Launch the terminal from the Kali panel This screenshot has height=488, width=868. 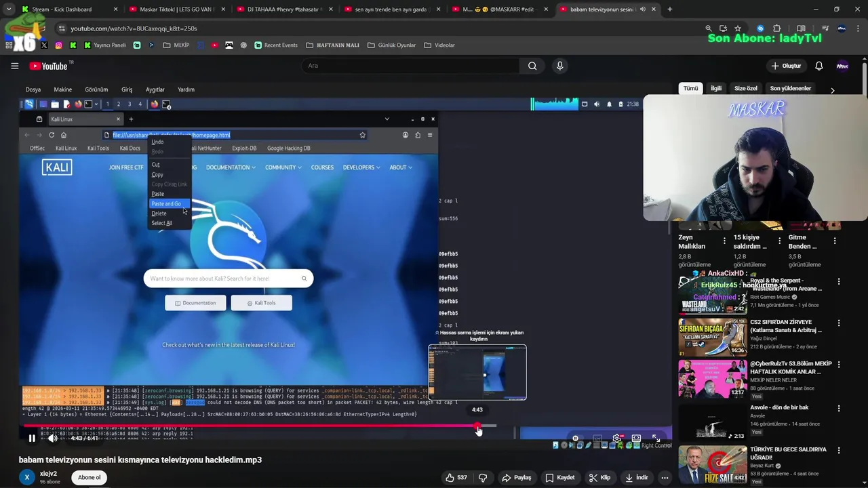pyautogui.click(x=88, y=104)
